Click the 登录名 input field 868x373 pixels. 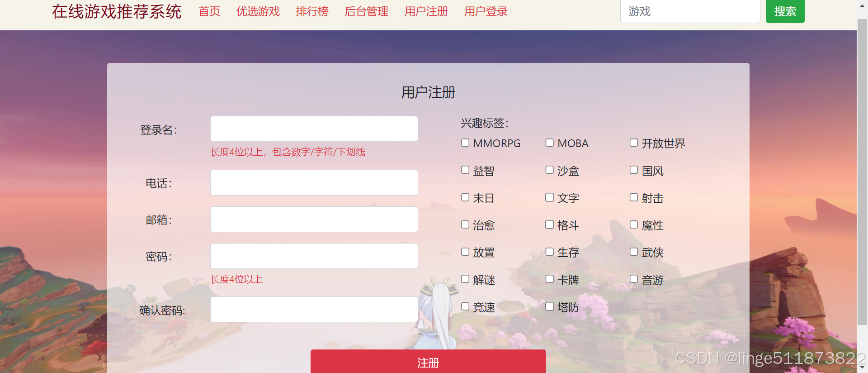click(314, 129)
